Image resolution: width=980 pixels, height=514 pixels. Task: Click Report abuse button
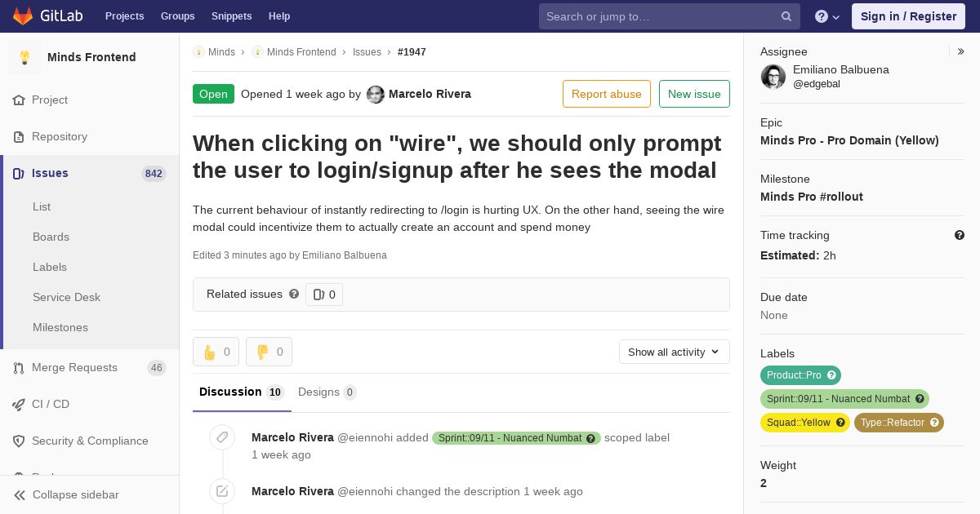607,94
